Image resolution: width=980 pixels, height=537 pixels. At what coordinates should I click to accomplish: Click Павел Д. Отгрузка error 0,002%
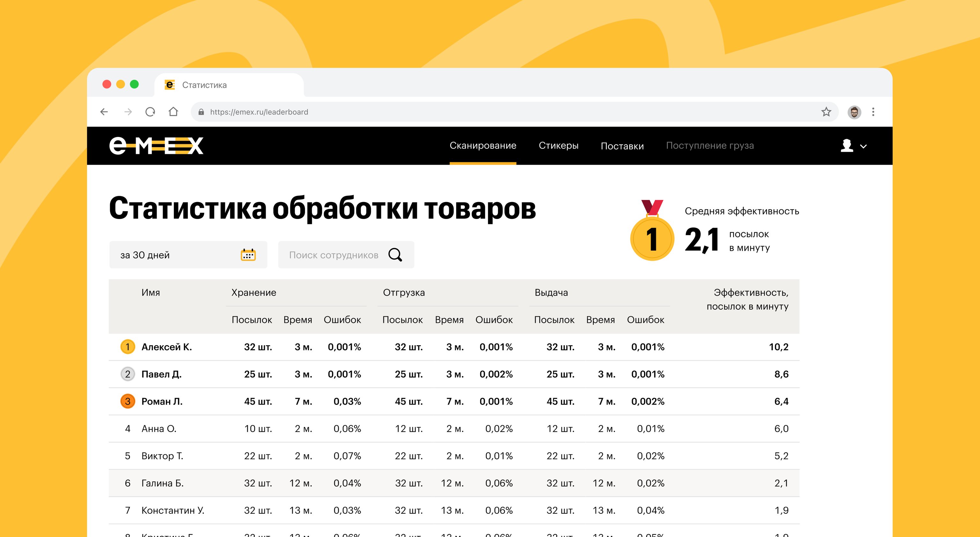496,374
